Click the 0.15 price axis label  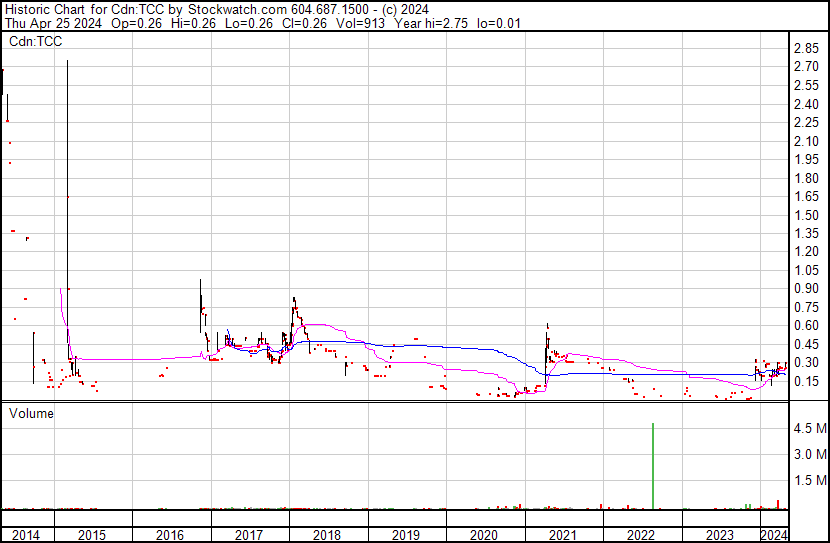(x=806, y=381)
